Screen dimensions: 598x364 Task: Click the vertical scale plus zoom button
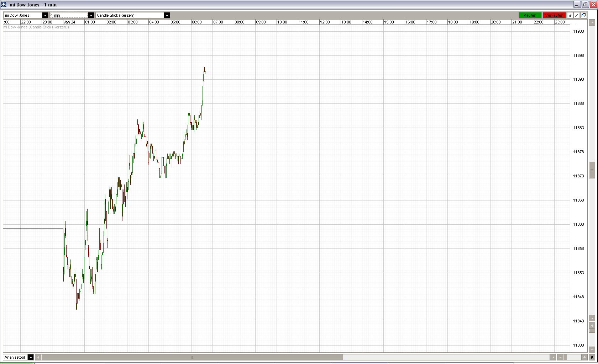coord(592,326)
